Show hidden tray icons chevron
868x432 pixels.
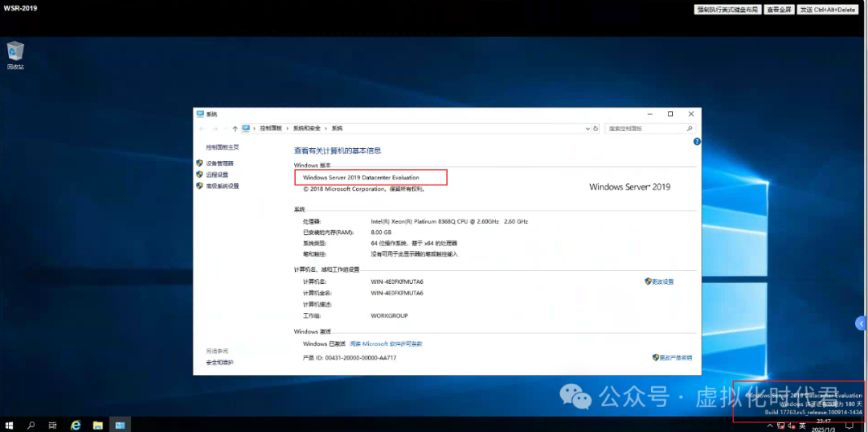pos(770,426)
